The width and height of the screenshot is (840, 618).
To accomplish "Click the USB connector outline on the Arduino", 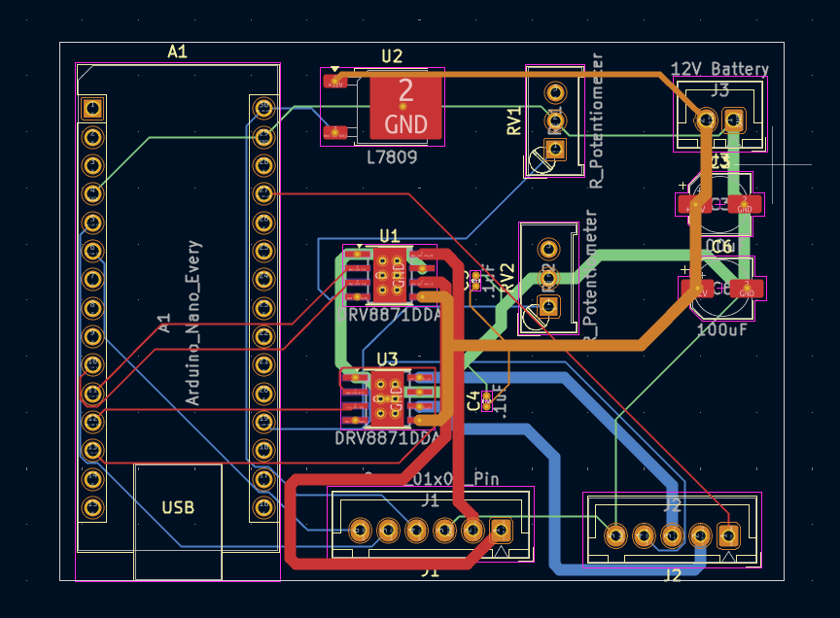I will pyautogui.click(x=178, y=507).
